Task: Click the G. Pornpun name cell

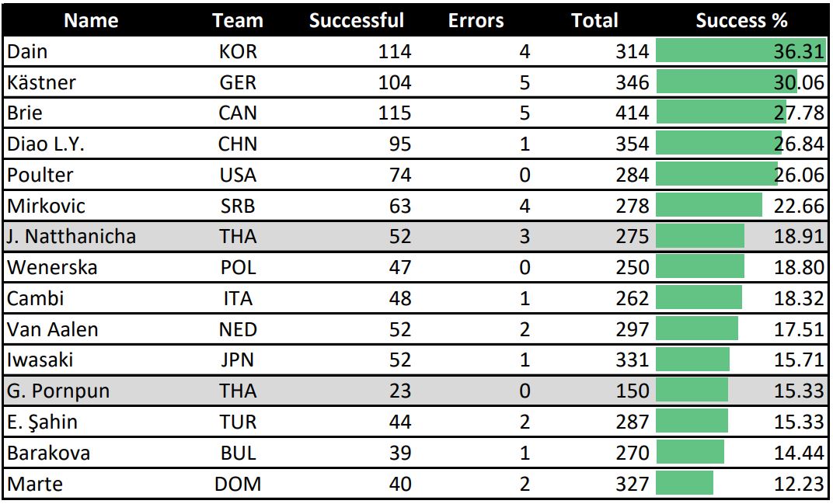Action: tap(58, 391)
